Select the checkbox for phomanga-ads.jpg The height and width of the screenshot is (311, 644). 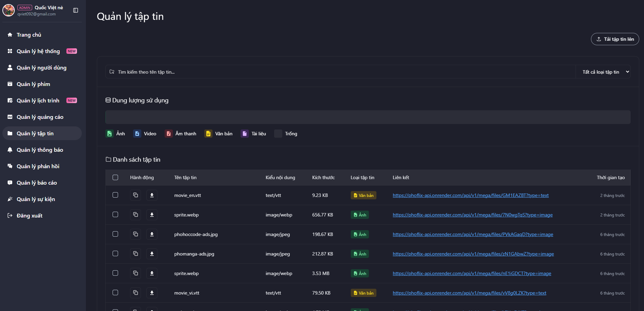tap(115, 253)
